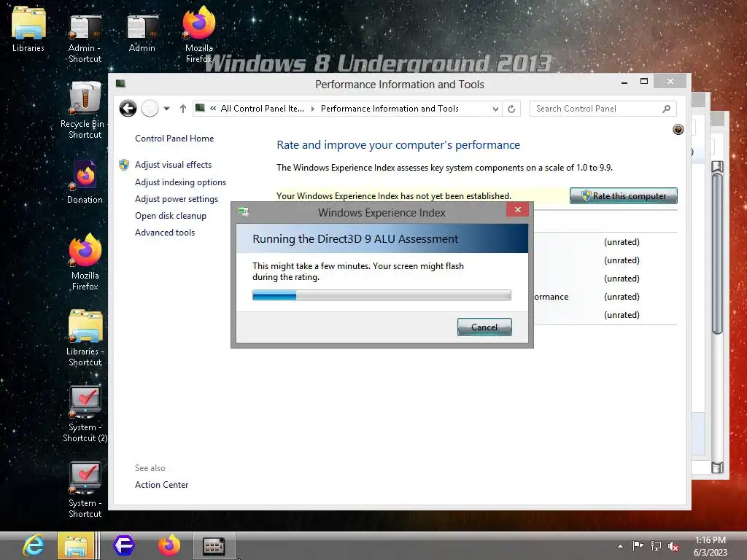Open Adjust power settings
This screenshot has height=560, width=747.
click(x=177, y=199)
